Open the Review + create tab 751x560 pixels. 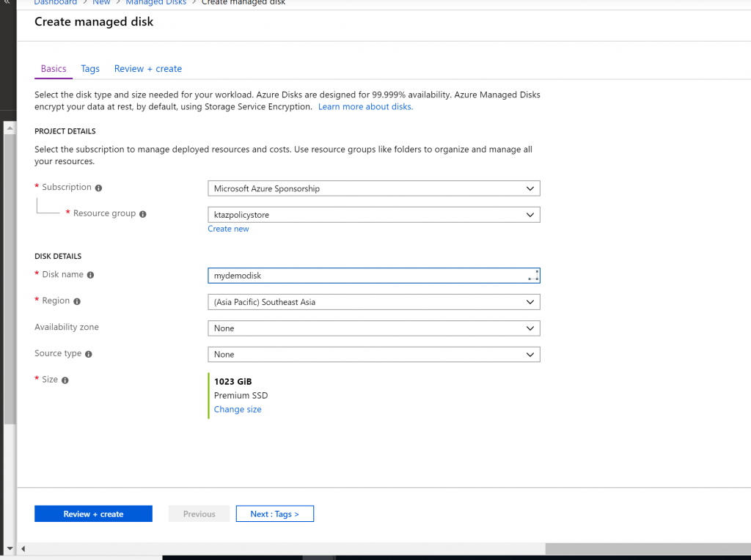coord(147,69)
